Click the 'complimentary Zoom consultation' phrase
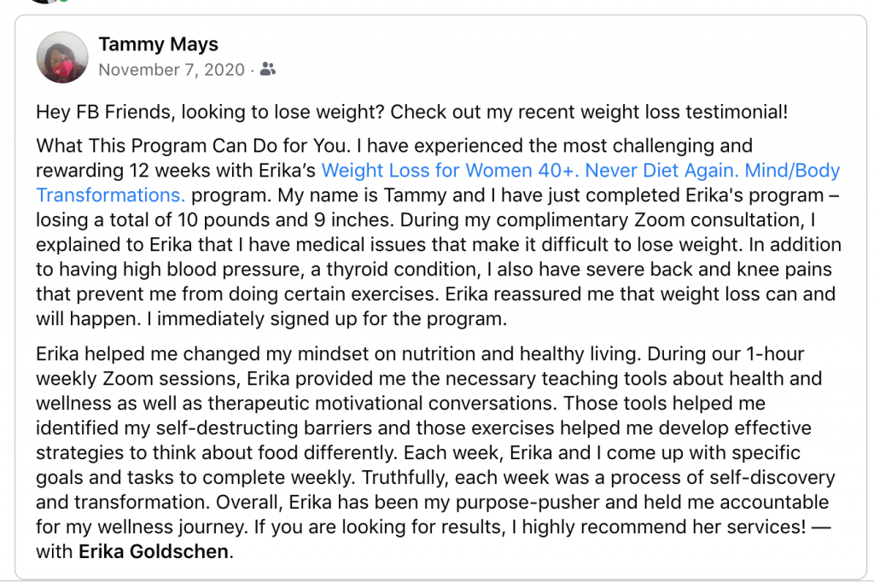This screenshot has height=588, width=874. 650,219
